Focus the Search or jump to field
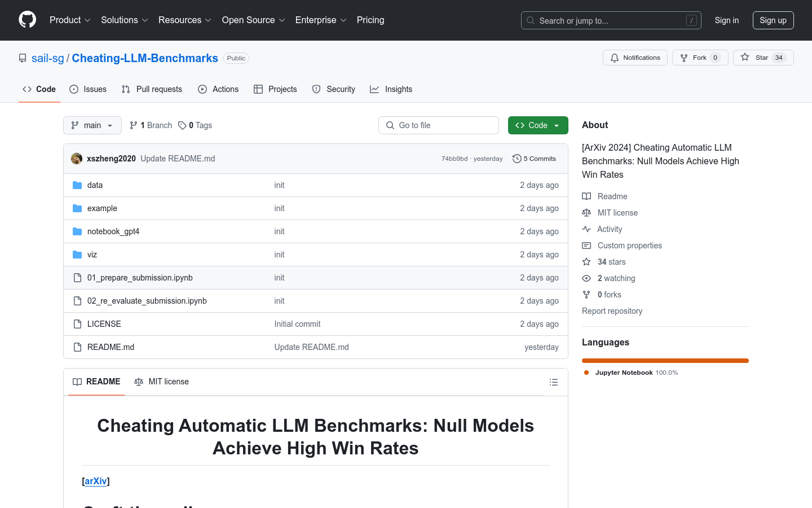812x508 pixels. click(611, 20)
